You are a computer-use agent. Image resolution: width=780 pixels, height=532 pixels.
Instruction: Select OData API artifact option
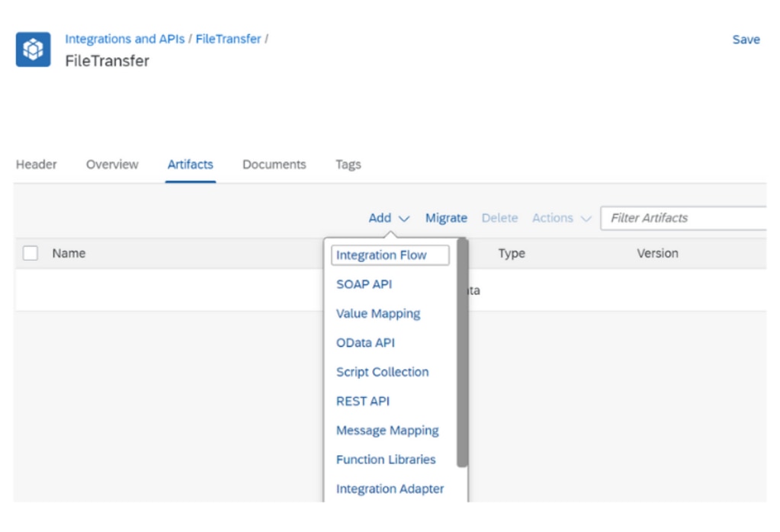[x=365, y=343]
